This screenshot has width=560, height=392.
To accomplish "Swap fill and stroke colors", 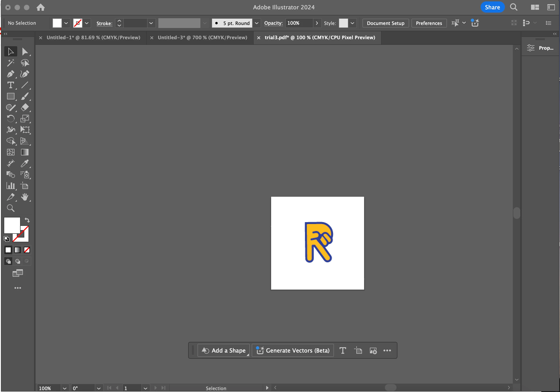I will 27,220.
